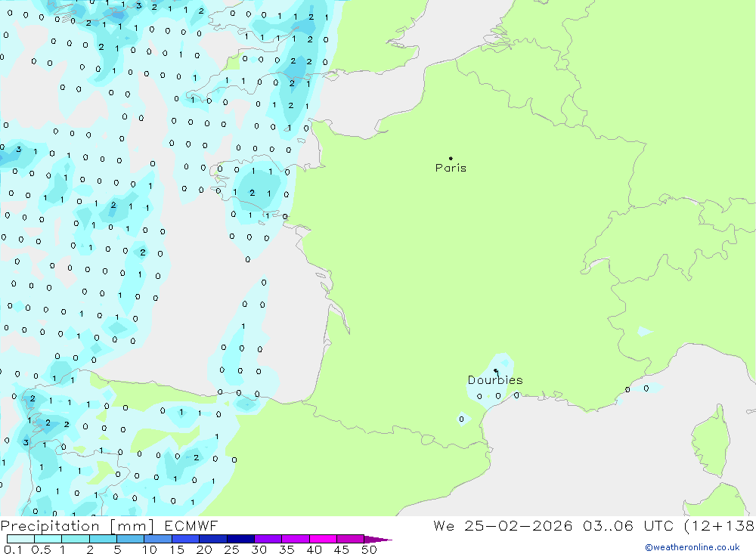The image size is (756, 554).
Task: Select the Dourbies location dot marker
Action: 496,371
